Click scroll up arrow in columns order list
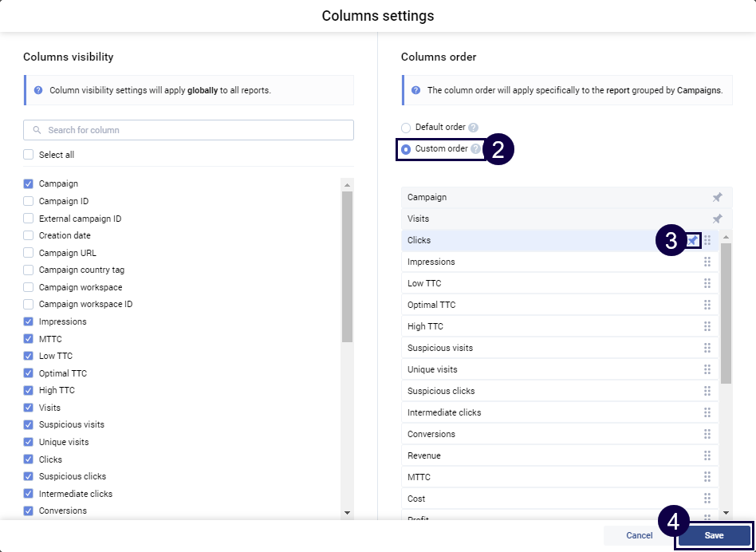This screenshot has height=552, width=756. pyautogui.click(x=726, y=237)
